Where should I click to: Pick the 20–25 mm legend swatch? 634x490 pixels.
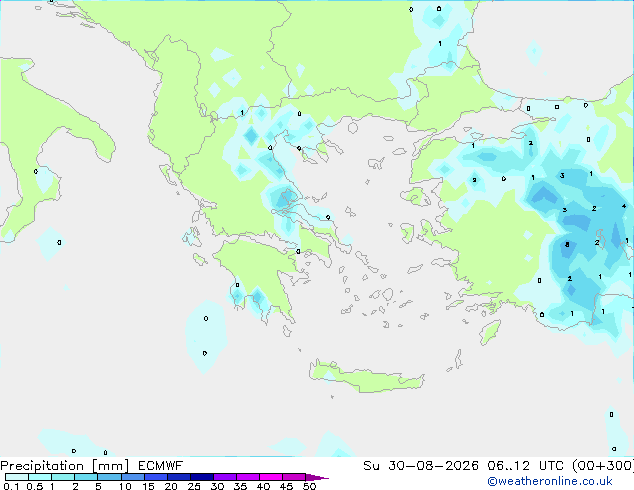pos(179,477)
